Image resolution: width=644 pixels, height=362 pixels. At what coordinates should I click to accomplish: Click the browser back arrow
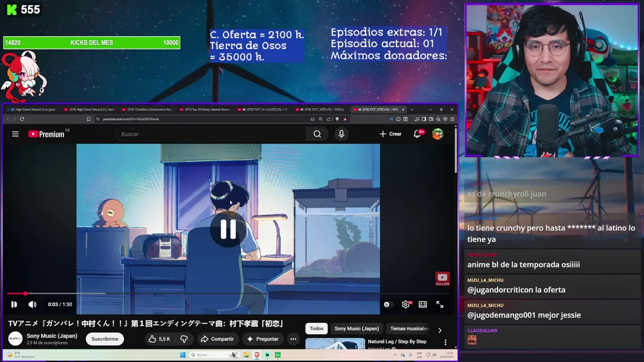(x=8, y=119)
